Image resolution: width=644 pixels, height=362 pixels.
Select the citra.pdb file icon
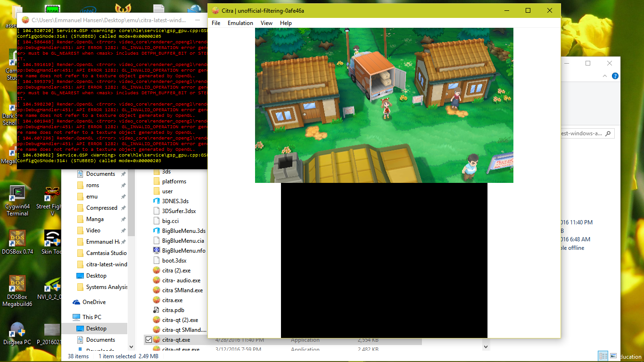(x=157, y=310)
